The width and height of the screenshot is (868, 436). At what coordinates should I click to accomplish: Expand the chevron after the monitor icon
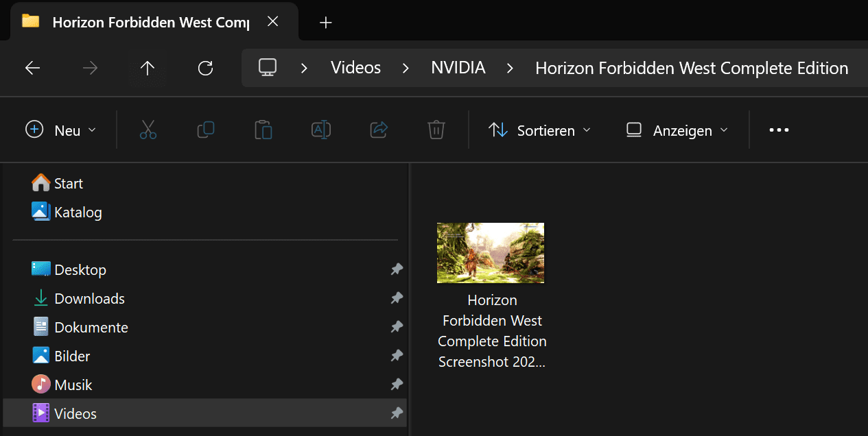tap(303, 68)
